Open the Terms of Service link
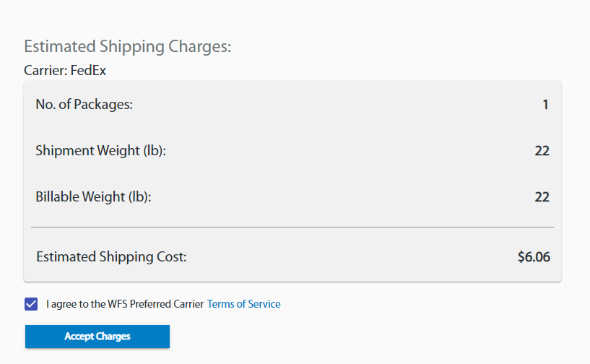590x364 pixels. click(x=243, y=304)
